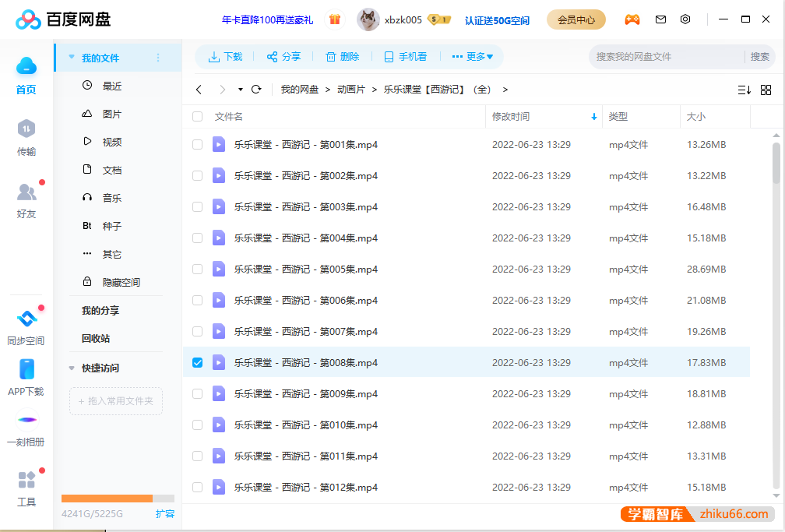Image resolution: width=785 pixels, height=532 pixels.
Task: Sort by the 大小 column header
Action: coord(696,117)
